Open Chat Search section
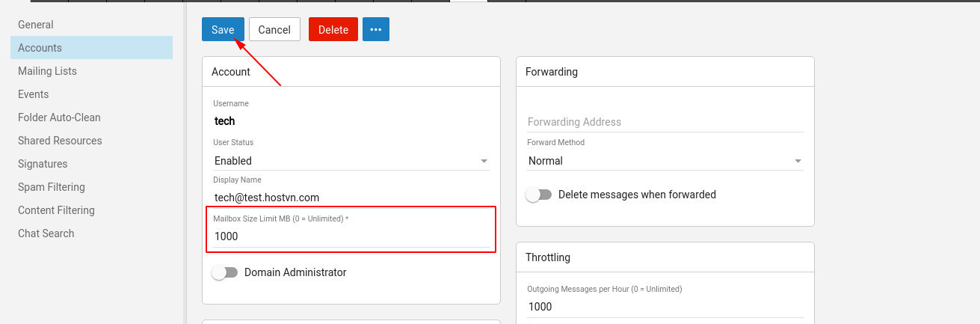 pyautogui.click(x=46, y=233)
